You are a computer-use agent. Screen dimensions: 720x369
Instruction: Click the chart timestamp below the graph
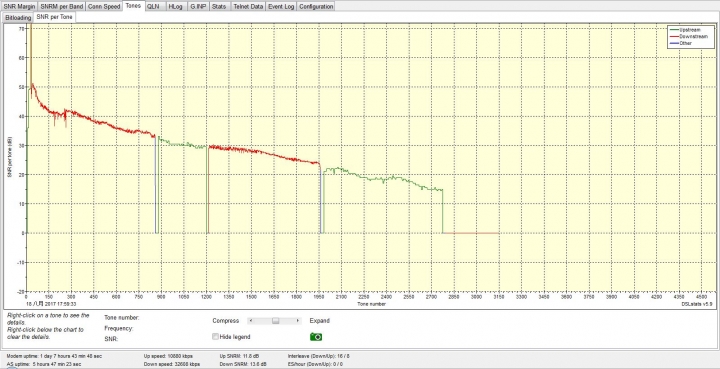click(x=51, y=304)
